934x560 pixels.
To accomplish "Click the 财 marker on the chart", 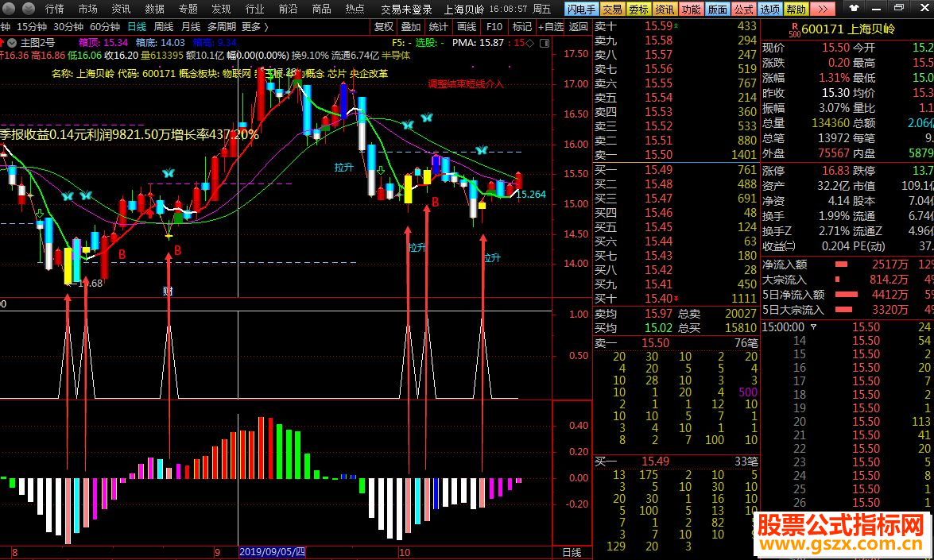I will tap(169, 291).
